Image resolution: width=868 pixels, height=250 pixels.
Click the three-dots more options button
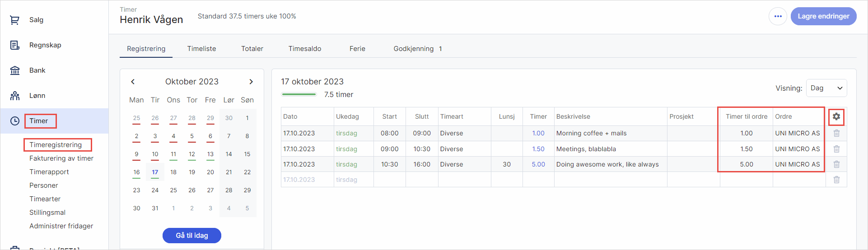(x=778, y=16)
